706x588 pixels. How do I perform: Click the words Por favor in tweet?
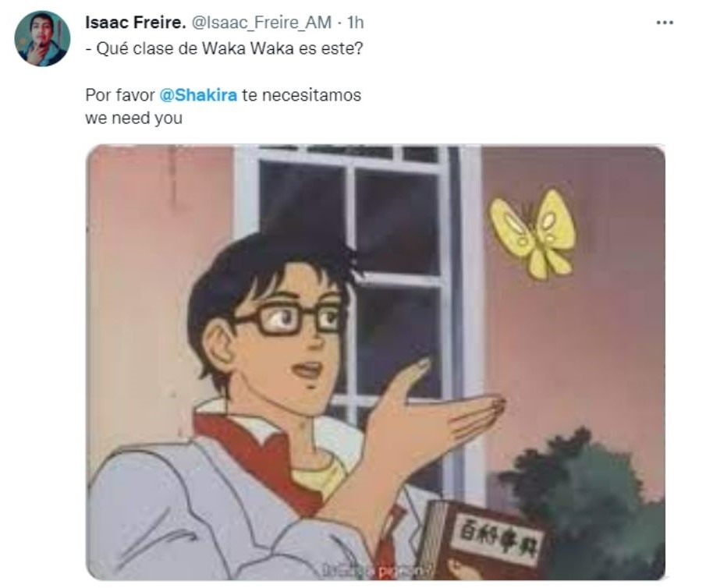pos(120,95)
